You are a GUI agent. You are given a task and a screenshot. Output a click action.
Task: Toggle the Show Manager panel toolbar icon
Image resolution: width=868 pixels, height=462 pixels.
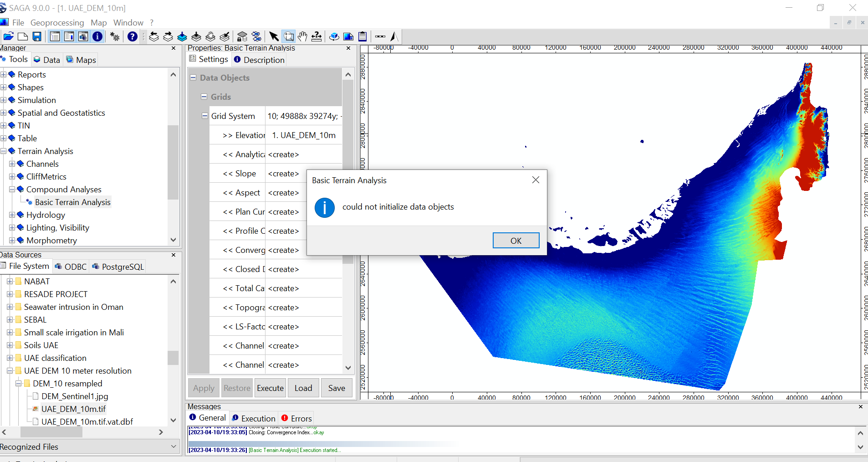click(55, 36)
